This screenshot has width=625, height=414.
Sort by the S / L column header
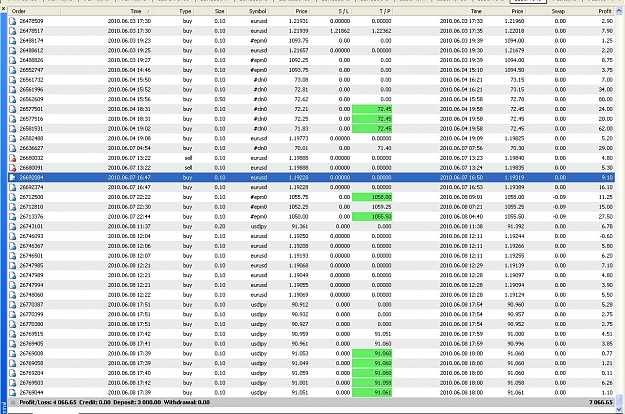330,11
